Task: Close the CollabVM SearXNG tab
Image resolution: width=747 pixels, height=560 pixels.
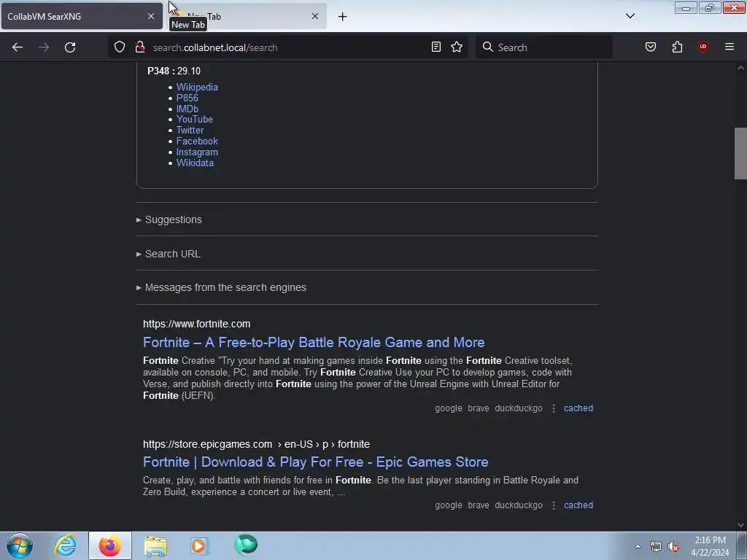Action: [151, 16]
